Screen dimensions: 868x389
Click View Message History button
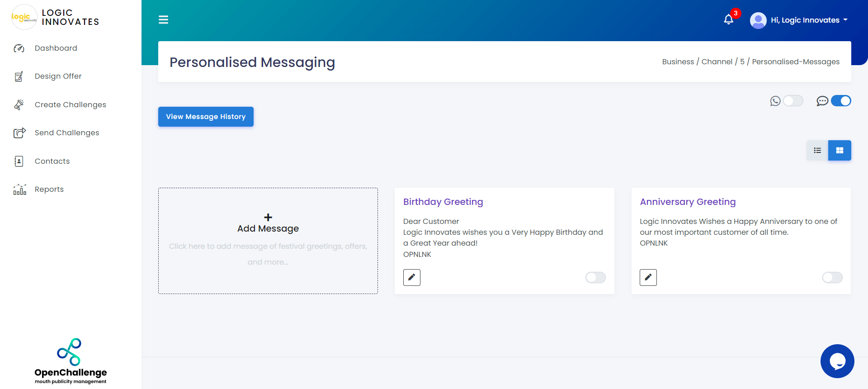[206, 117]
